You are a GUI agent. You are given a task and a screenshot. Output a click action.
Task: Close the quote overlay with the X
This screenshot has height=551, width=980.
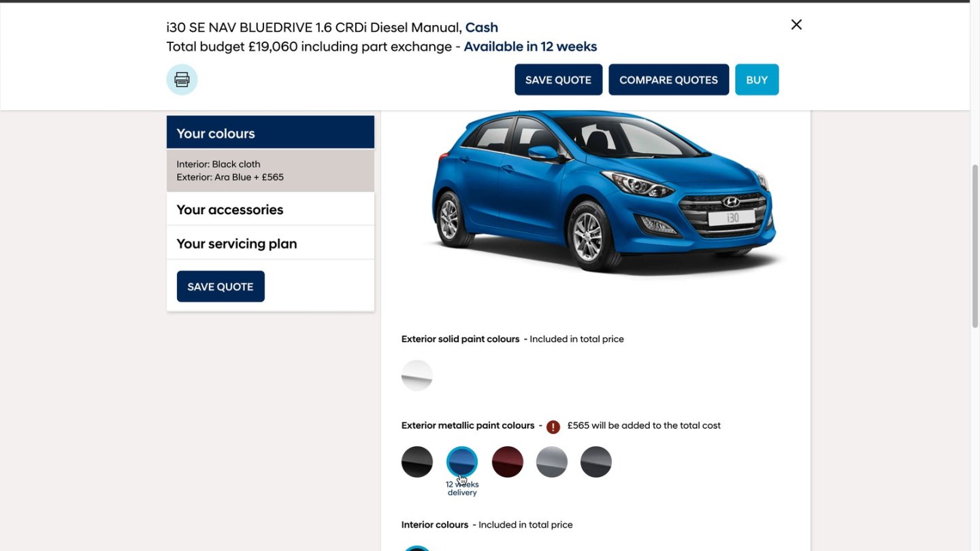[796, 24]
